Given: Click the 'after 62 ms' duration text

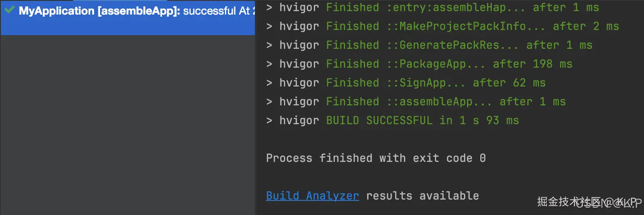Looking at the screenshot, I should click(x=509, y=83).
